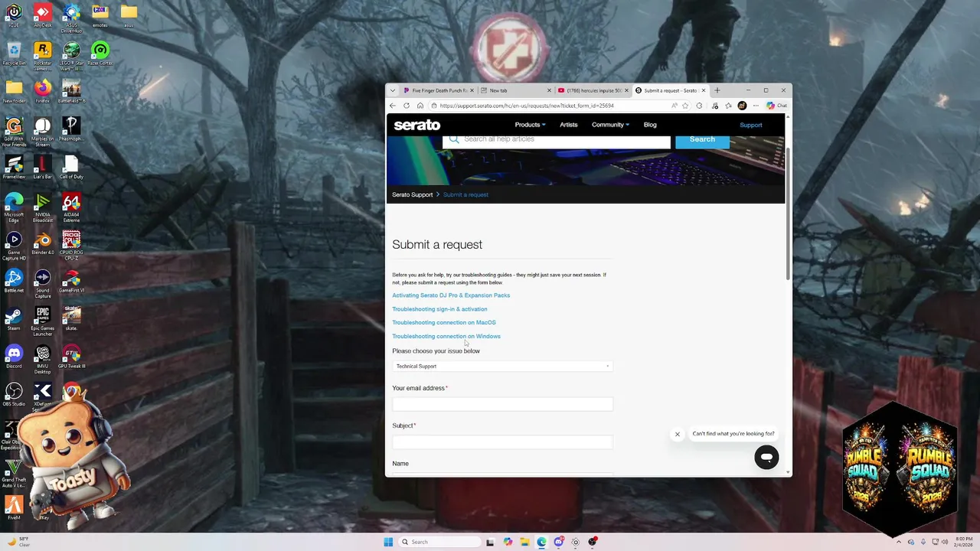Image resolution: width=980 pixels, height=551 pixels.
Task: Open Copilot Chat button in Edge toolbar
Action: click(776, 106)
